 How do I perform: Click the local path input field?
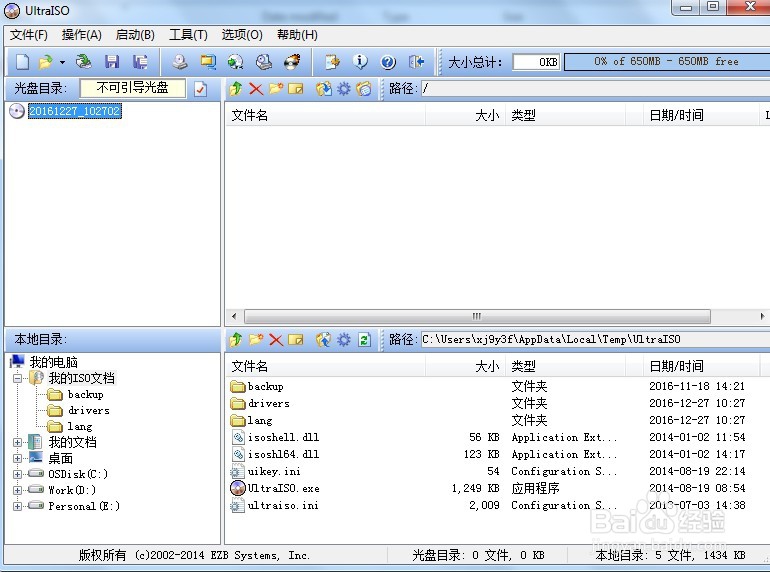[596, 339]
